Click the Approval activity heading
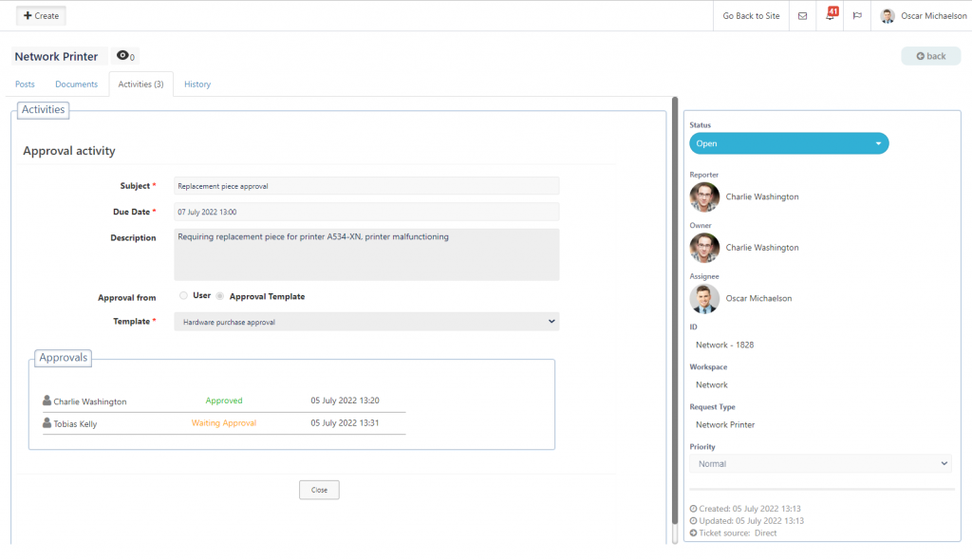The width and height of the screenshot is (972, 560). pyautogui.click(x=68, y=151)
